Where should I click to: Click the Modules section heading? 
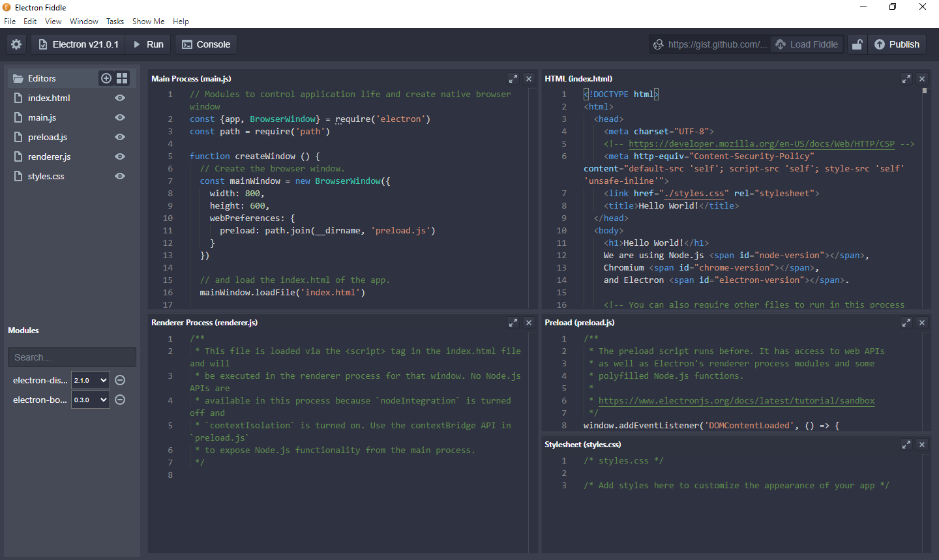click(23, 331)
